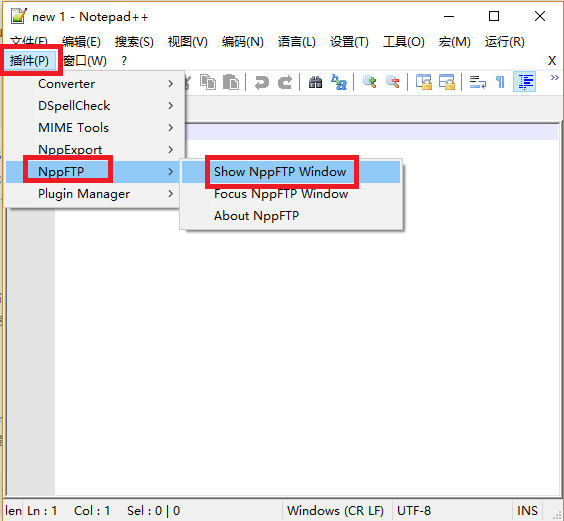Choose About NppFTP
The width and height of the screenshot is (564, 521).
point(291,216)
